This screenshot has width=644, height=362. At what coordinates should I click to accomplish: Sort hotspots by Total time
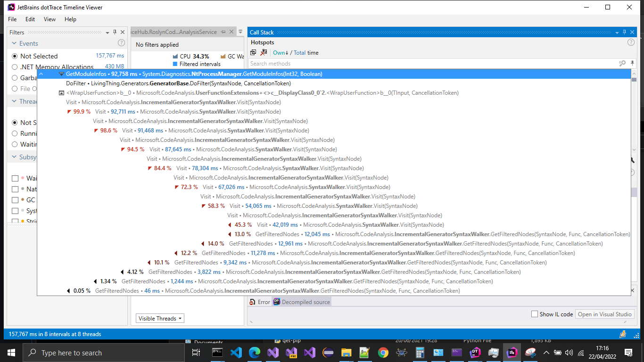click(x=300, y=53)
